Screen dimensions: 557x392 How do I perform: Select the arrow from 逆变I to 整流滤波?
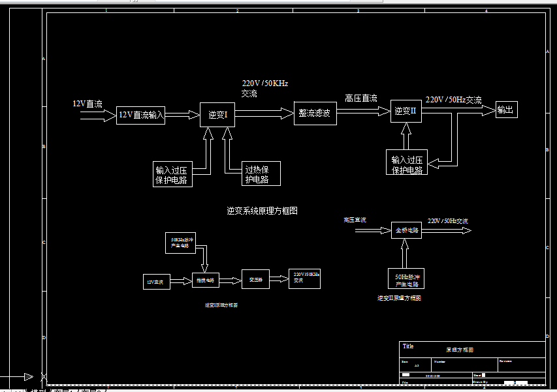pyautogui.click(x=264, y=113)
